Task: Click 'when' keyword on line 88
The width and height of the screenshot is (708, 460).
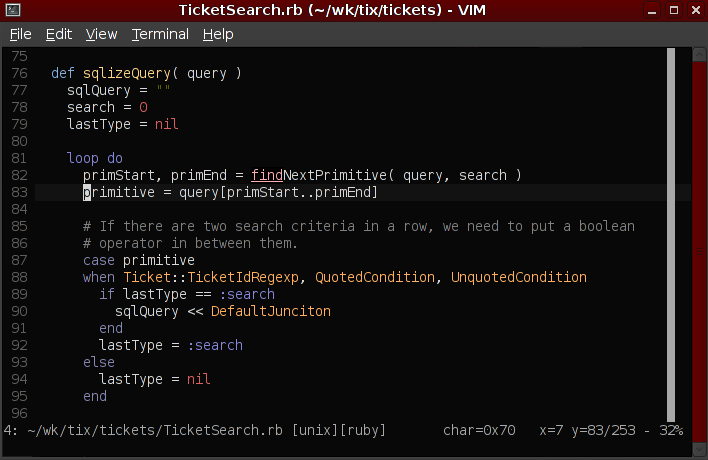Action: coord(98,277)
